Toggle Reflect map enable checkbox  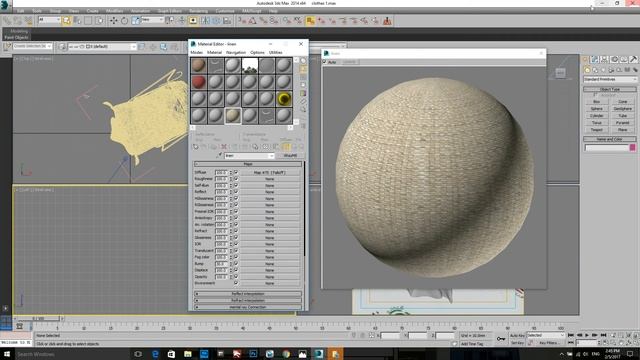click(236, 192)
